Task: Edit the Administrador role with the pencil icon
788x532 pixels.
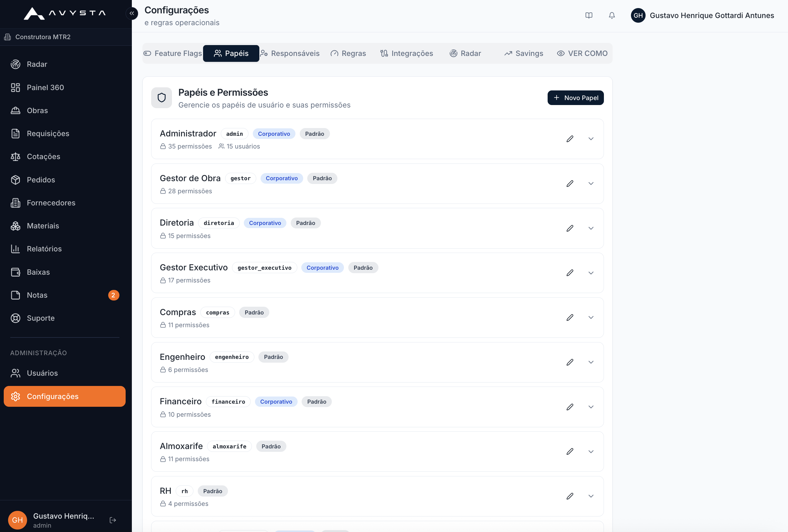Action: [x=570, y=139]
